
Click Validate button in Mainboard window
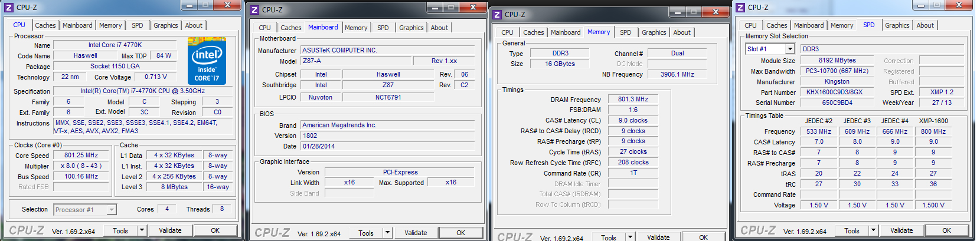pos(416,233)
